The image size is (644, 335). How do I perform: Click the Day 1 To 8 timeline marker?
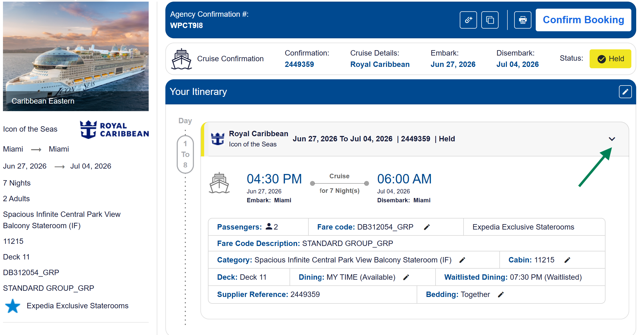pos(185,154)
